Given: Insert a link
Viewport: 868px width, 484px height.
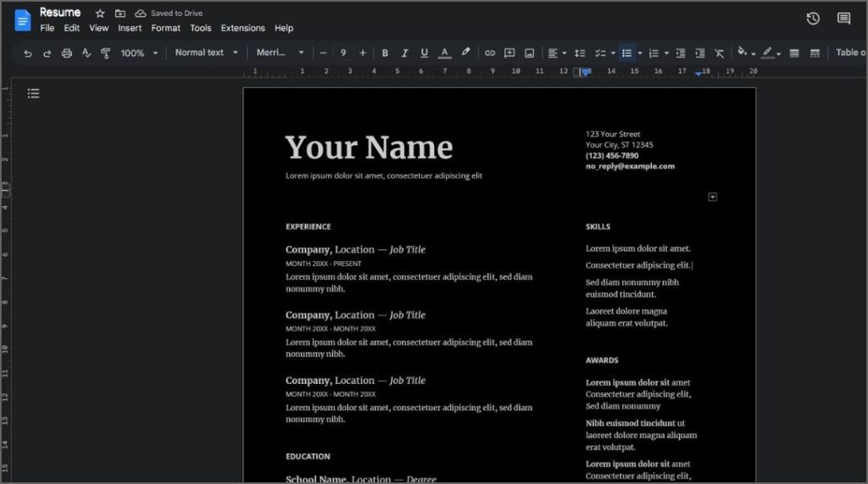Looking at the screenshot, I should click(x=490, y=53).
